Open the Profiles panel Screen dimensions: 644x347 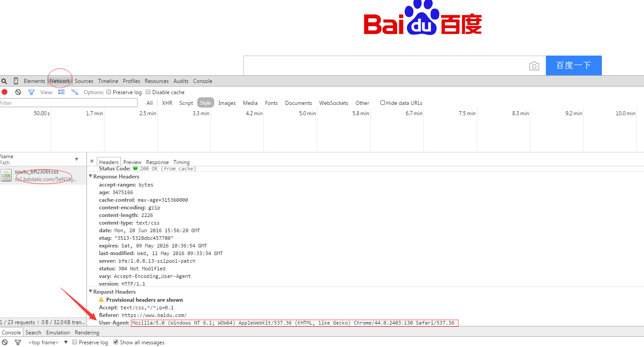131,81
